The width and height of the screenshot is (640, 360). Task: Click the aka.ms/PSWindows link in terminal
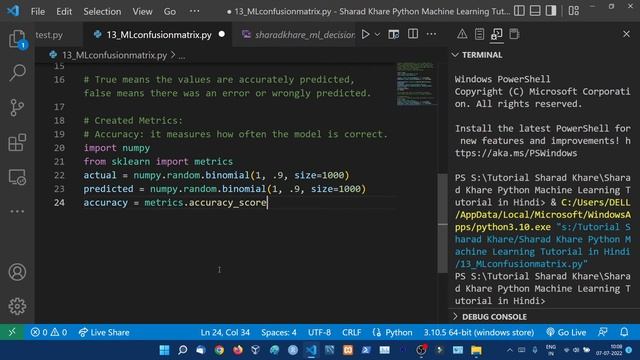tap(516, 153)
